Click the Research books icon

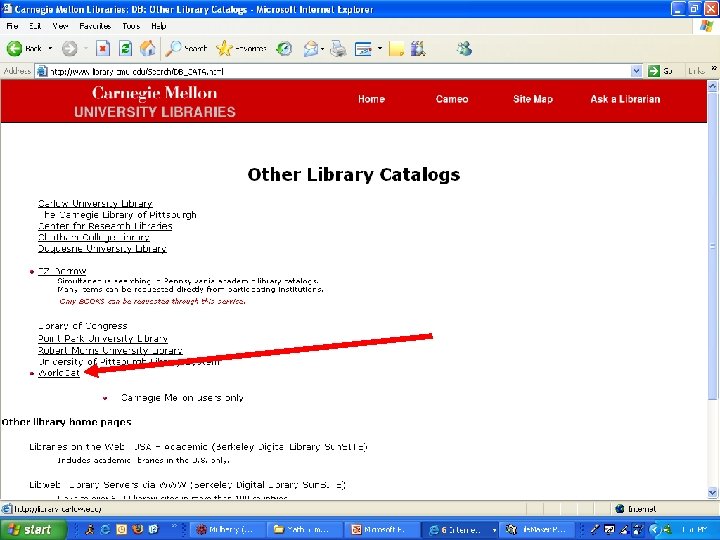click(x=418, y=48)
